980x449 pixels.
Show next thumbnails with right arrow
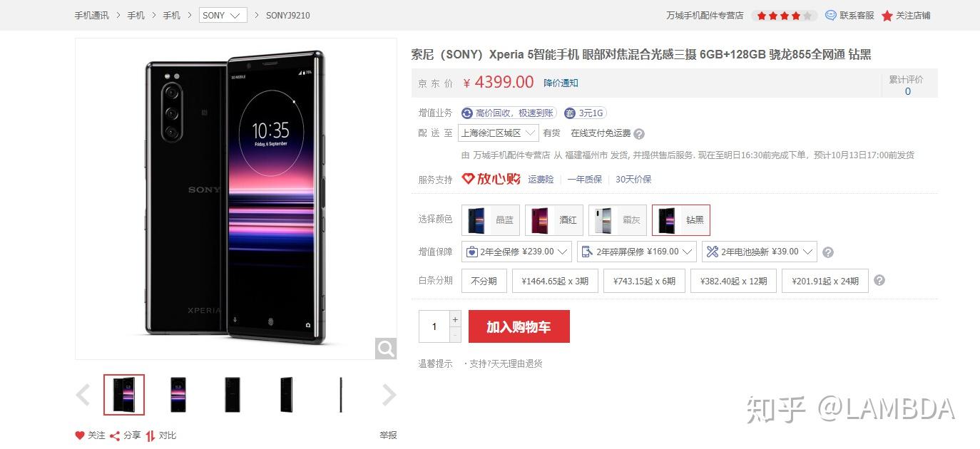pyautogui.click(x=389, y=395)
